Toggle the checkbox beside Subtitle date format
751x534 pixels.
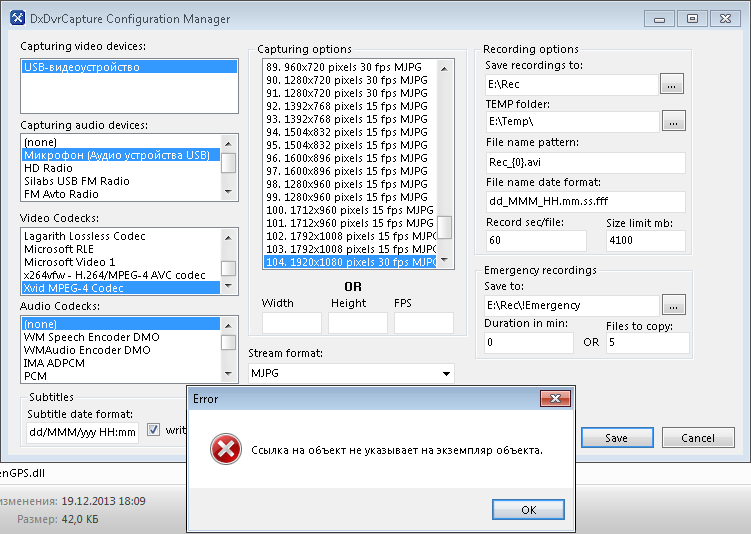coord(154,430)
